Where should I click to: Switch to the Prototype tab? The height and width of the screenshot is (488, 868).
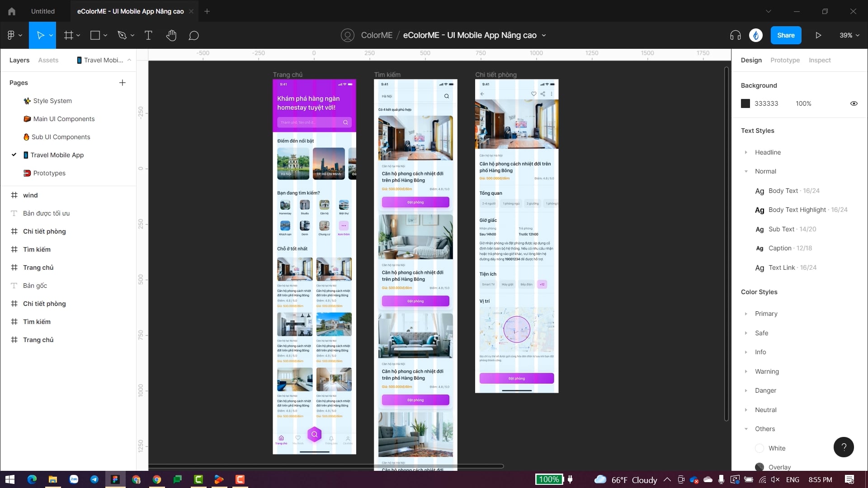tap(785, 60)
